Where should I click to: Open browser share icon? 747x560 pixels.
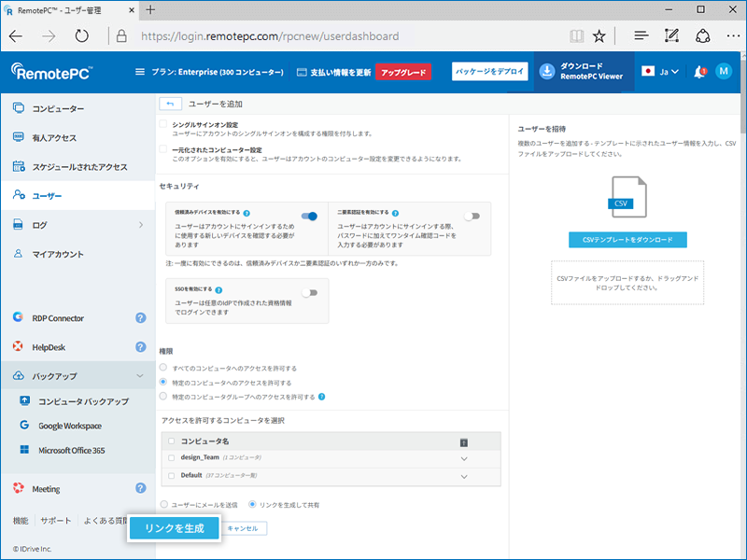(703, 35)
